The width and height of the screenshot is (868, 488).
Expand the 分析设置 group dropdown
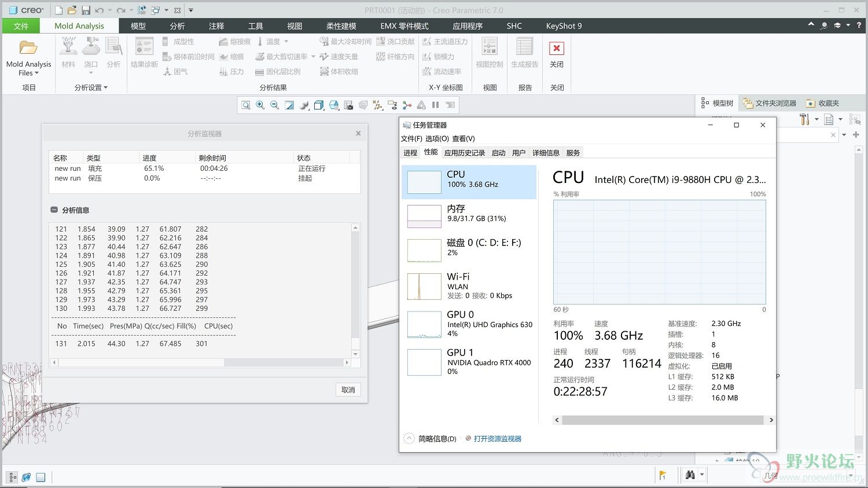tap(91, 87)
